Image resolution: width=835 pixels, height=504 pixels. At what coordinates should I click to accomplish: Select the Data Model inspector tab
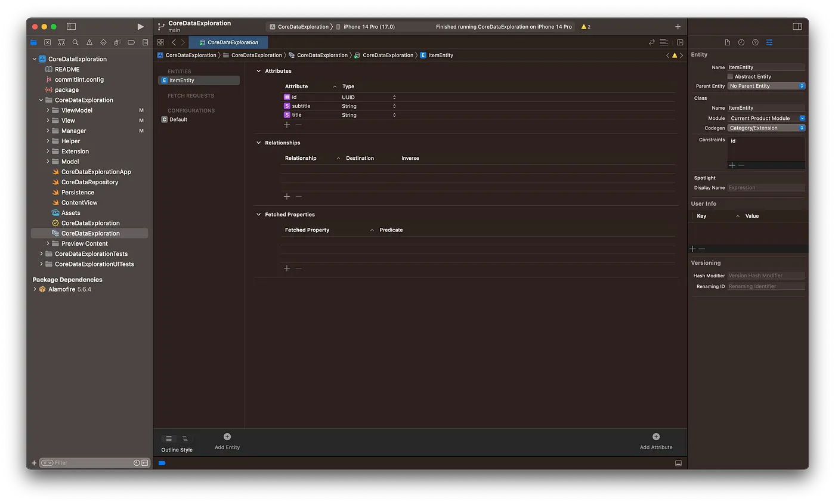(x=769, y=42)
